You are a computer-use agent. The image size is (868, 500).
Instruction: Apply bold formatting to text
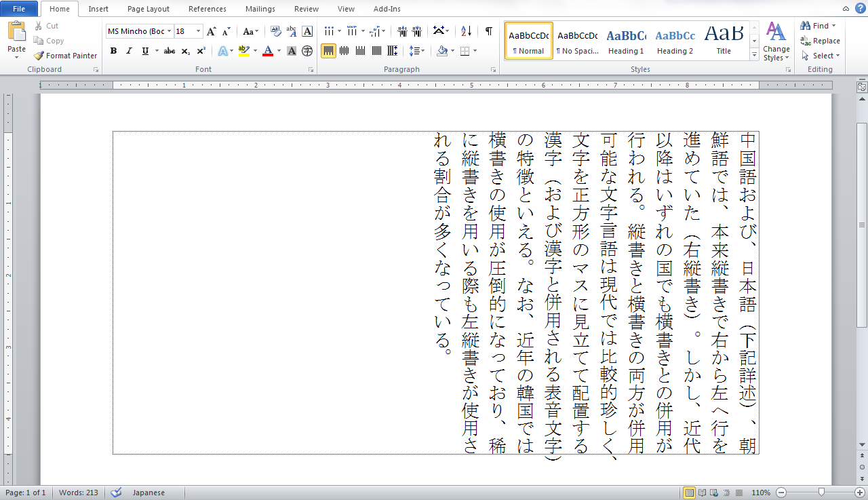(113, 51)
